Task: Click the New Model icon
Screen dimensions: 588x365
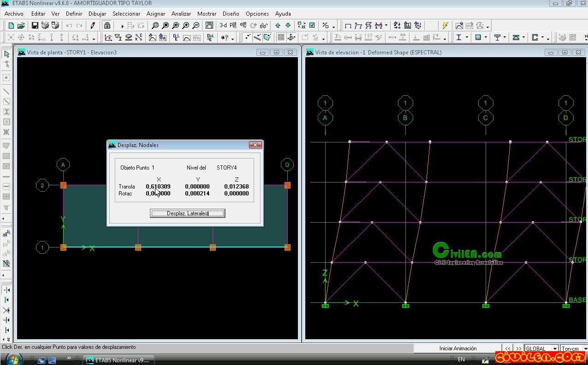Action: coord(11,26)
